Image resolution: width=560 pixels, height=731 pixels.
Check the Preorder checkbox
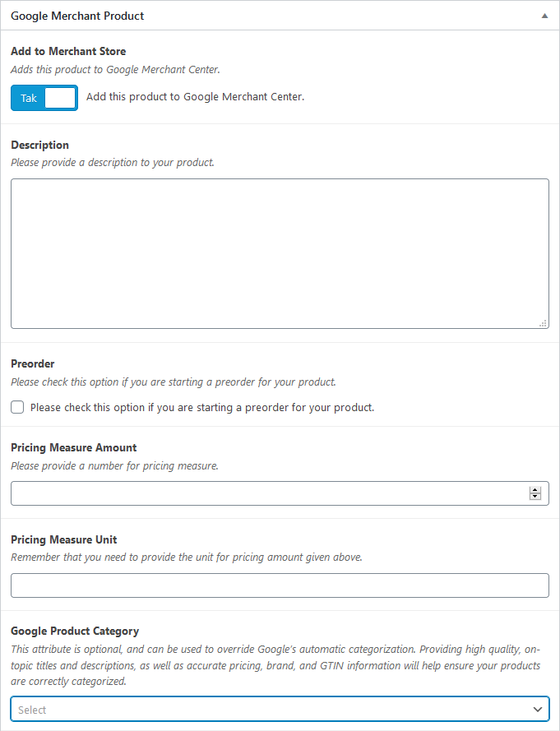[17, 407]
